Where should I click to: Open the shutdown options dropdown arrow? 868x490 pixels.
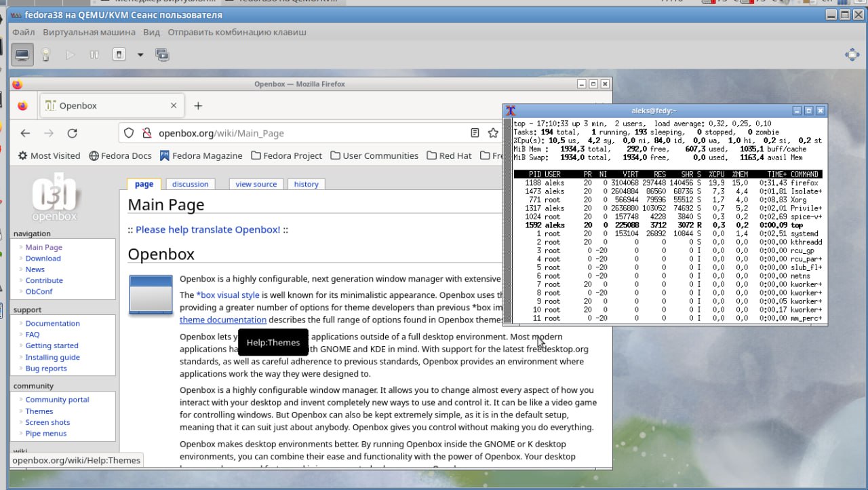pos(140,55)
